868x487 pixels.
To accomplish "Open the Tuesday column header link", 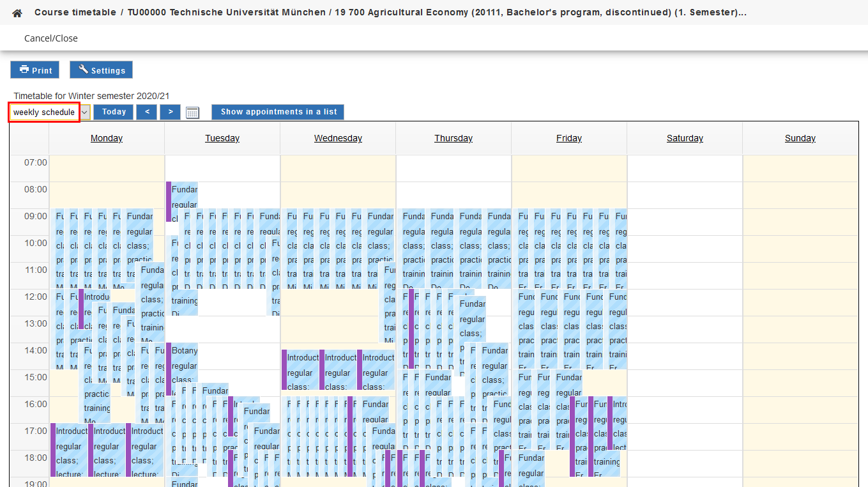I will click(222, 138).
